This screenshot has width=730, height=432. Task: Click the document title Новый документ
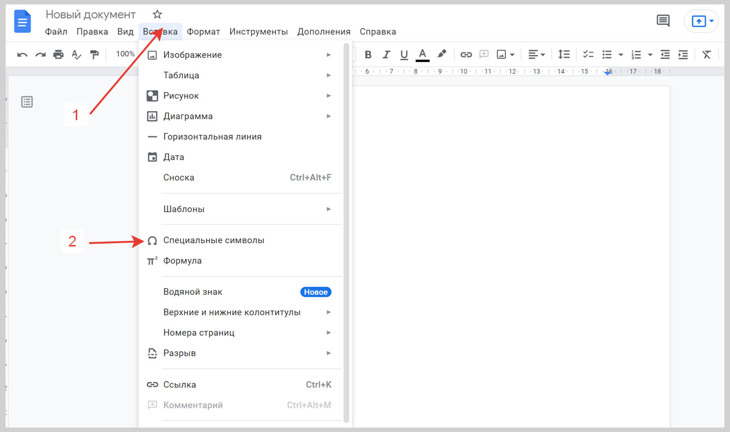click(x=90, y=14)
